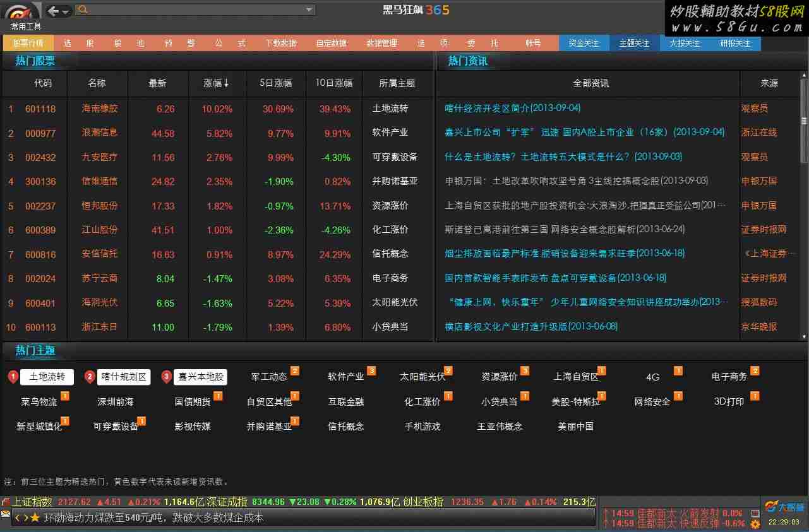Open the 帐号 menu item
809x532 pixels.
533,43
